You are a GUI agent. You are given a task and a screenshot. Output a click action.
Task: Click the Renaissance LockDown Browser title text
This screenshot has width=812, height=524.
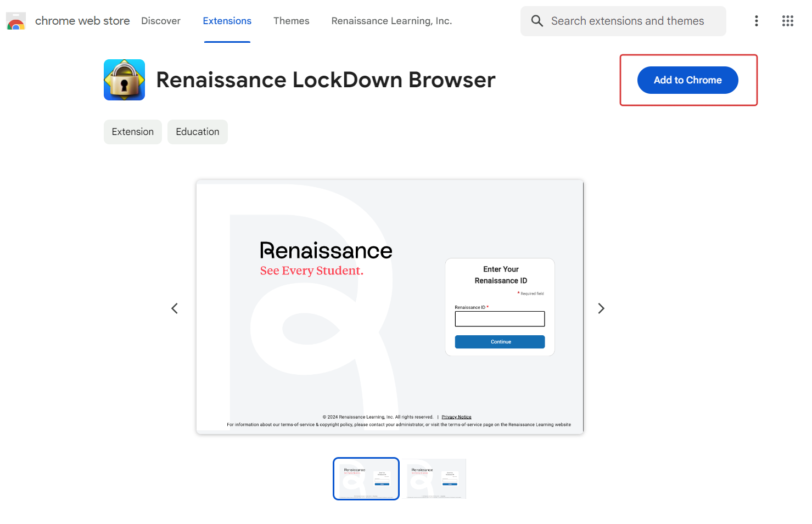(x=326, y=80)
